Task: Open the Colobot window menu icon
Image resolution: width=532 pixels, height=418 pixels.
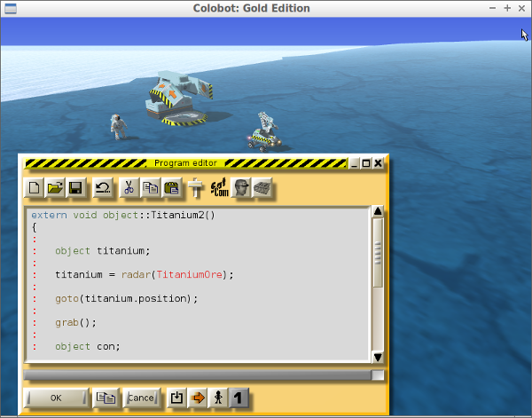Action: pyautogui.click(x=11, y=8)
